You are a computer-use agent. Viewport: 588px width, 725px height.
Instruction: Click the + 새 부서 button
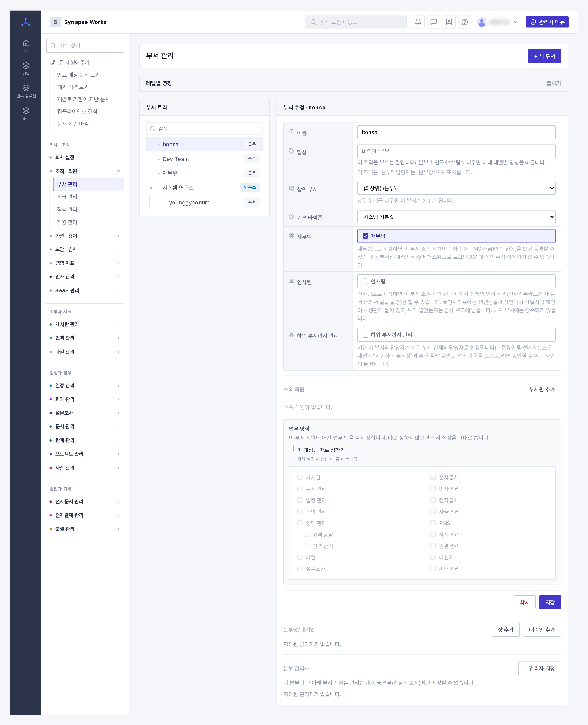click(x=544, y=56)
